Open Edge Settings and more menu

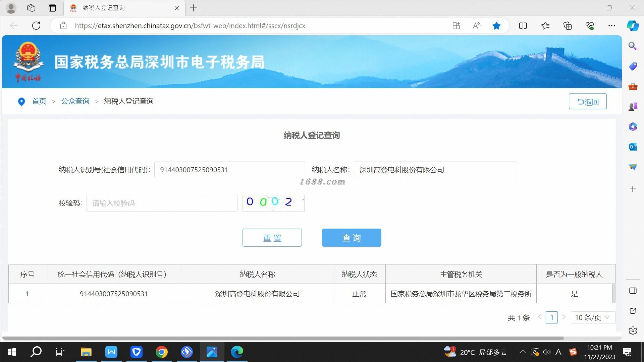pyautogui.click(x=612, y=26)
